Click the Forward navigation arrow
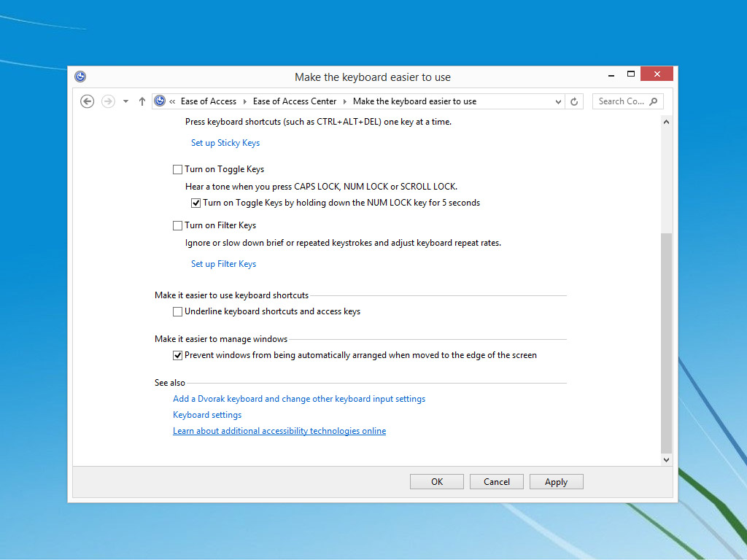Image resolution: width=747 pixels, height=560 pixels. point(108,101)
